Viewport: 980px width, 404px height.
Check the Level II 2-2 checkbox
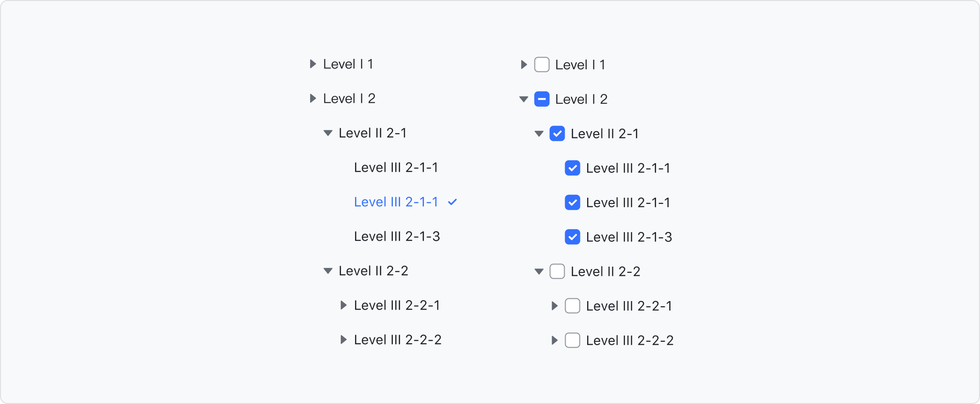(557, 271)
